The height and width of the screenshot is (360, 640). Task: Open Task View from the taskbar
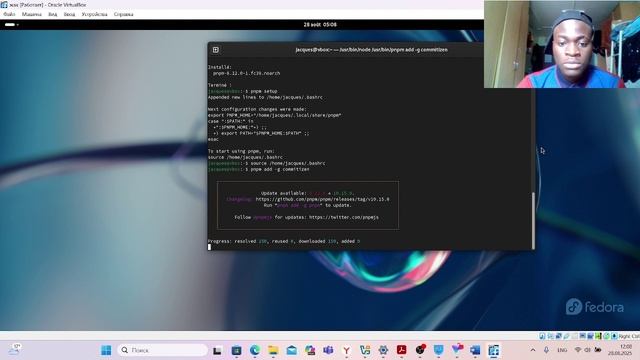pyautogui.click(x=217, y=350)
